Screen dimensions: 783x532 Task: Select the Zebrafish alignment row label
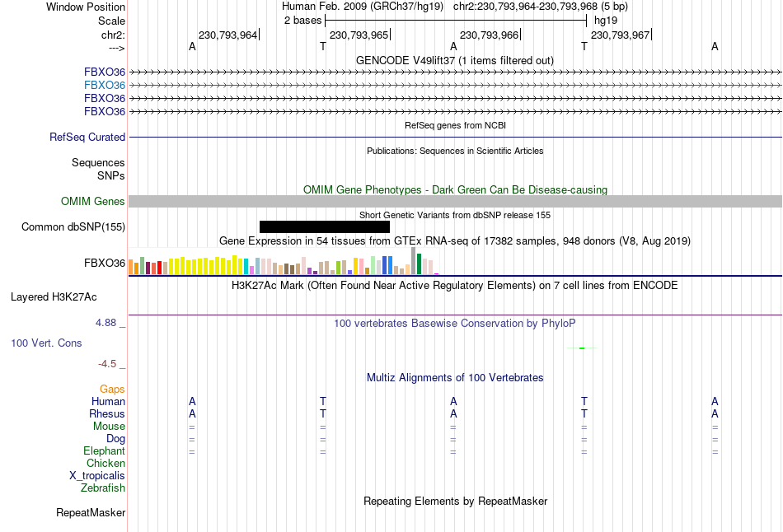click(x=103, y=488)
